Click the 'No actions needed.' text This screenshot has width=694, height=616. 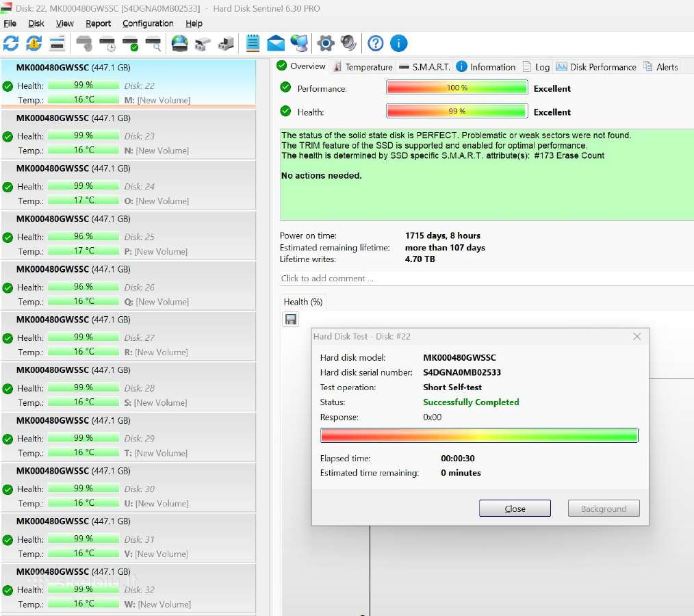321,176
